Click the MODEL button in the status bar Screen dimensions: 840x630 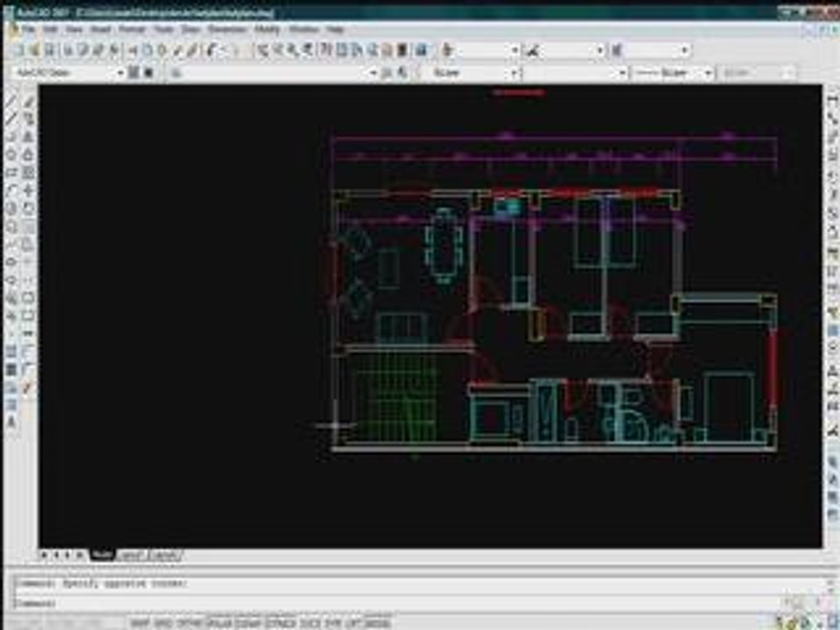coord(377,624)
